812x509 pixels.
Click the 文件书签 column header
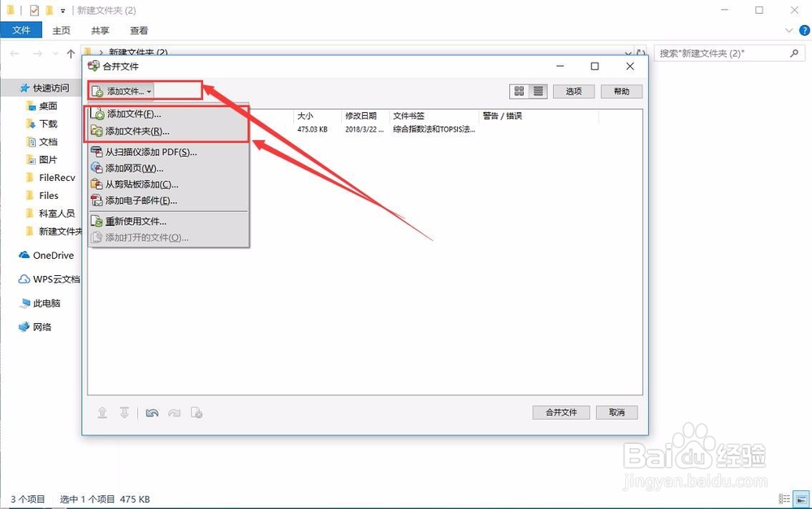434,116
